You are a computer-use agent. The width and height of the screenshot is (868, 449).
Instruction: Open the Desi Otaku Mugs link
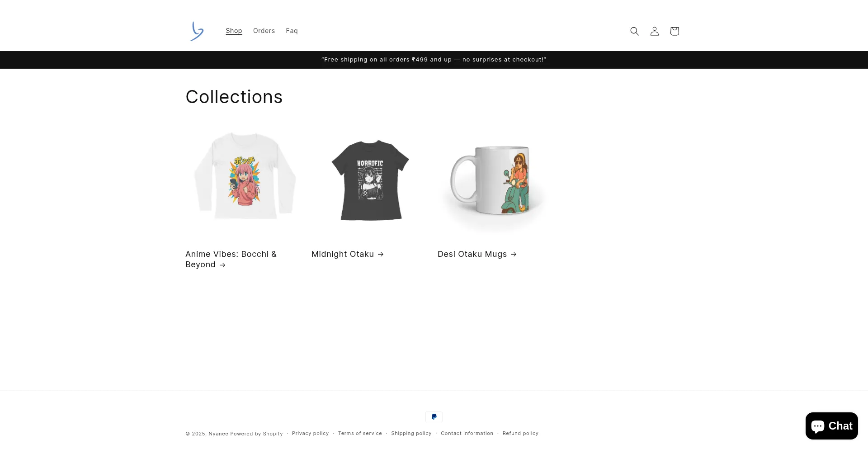point(476,254)
